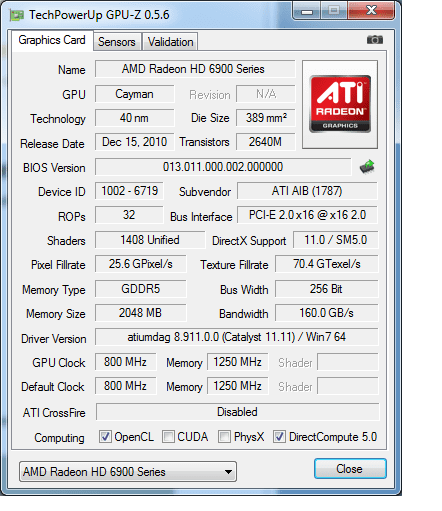Click the Memory Type field GDDR5
The image size is (442, 511).
pos(141,289)
